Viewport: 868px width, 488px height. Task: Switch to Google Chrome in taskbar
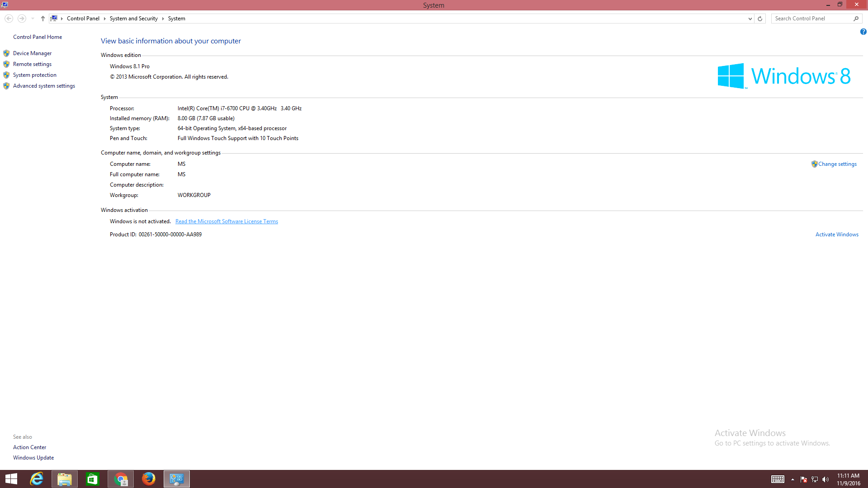point(121,479)
